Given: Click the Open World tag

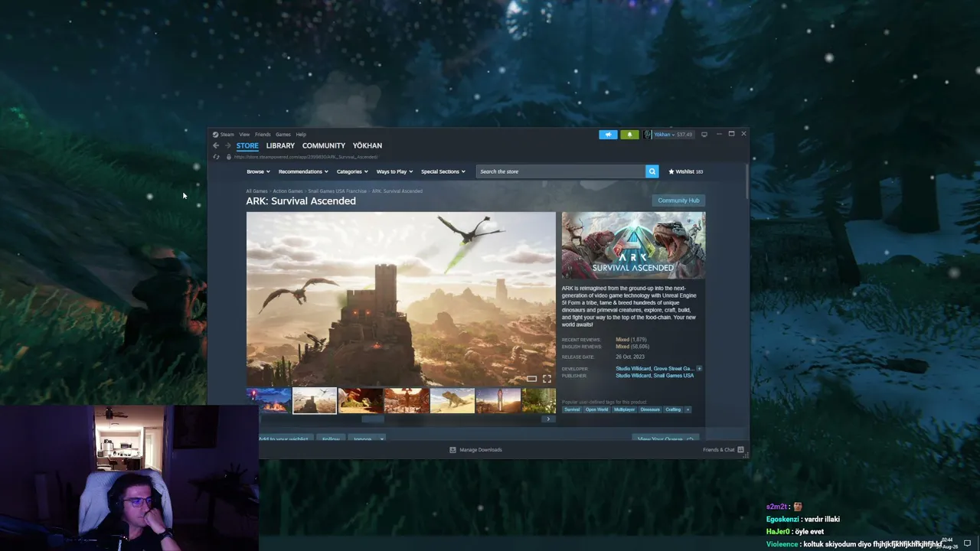Looking at the screenshot, I should 597,409.
